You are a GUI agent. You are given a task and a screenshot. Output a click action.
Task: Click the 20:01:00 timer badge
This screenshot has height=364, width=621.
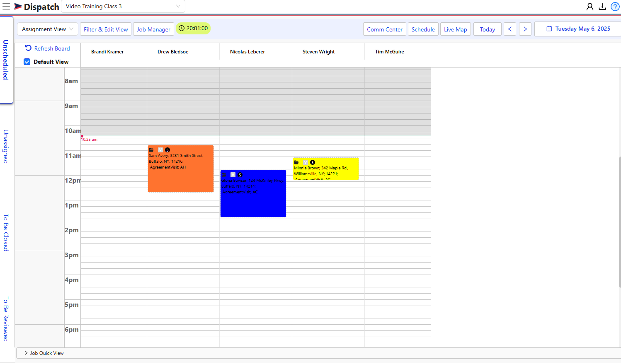(193, 29)
